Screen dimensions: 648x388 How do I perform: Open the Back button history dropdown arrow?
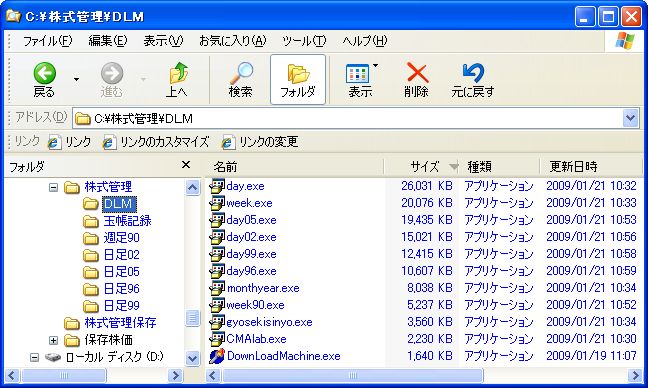(76, 79)
